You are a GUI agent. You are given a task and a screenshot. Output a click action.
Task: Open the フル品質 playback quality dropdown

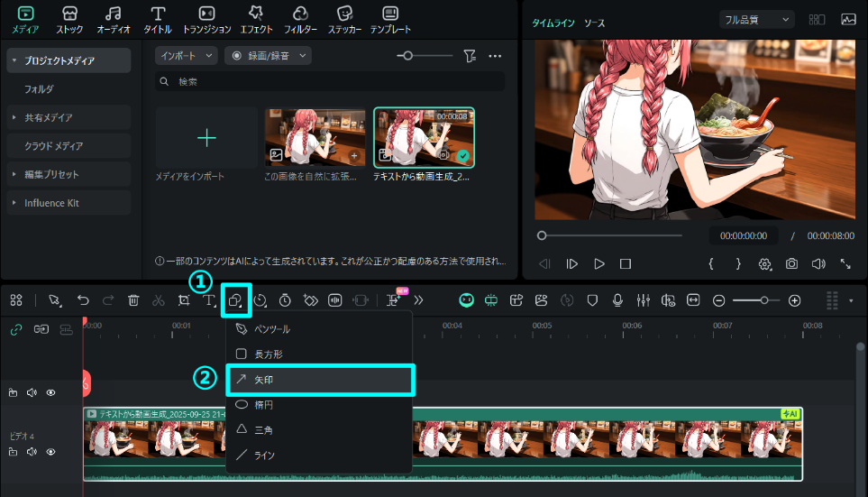coord(756,19)
